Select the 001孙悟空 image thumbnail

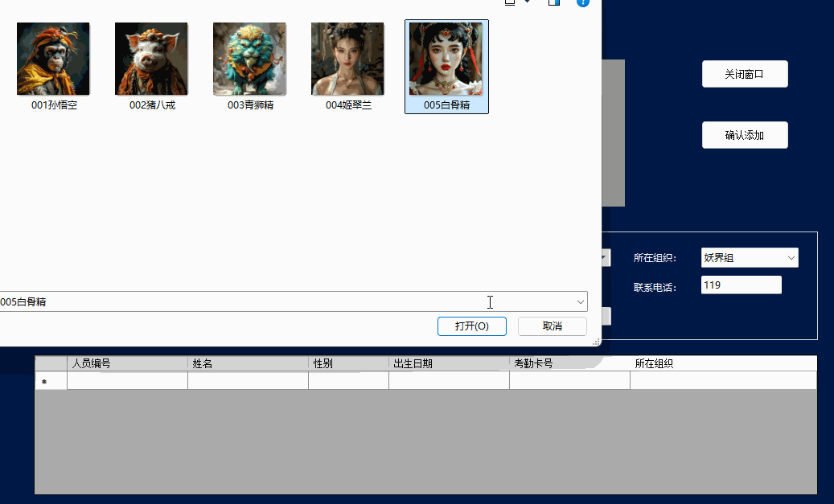click(x=53, y=59)
